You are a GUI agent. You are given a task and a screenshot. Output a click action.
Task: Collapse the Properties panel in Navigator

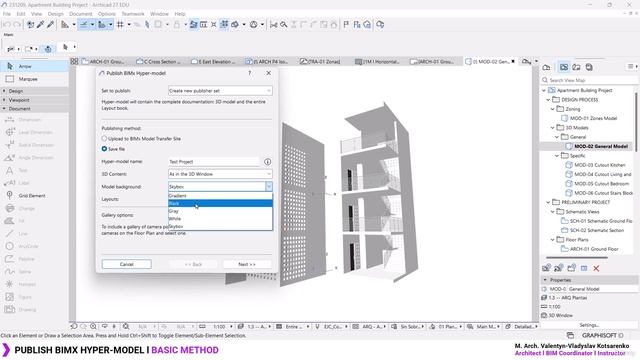point(545,280)
